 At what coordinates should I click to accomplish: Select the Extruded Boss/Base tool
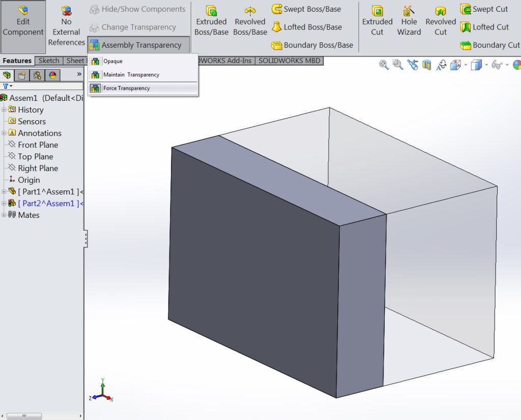pyautogui.click(x=211, y=20)
